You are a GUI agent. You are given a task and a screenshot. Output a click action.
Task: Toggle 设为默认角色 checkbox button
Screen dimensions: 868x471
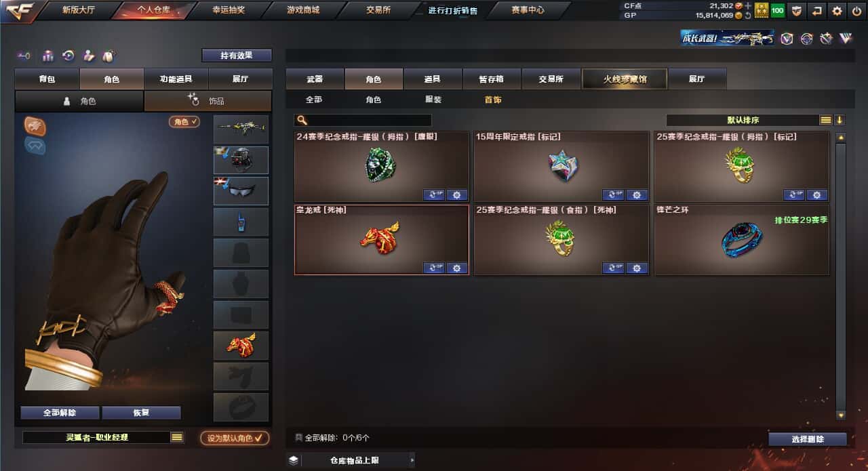(235, 438)
